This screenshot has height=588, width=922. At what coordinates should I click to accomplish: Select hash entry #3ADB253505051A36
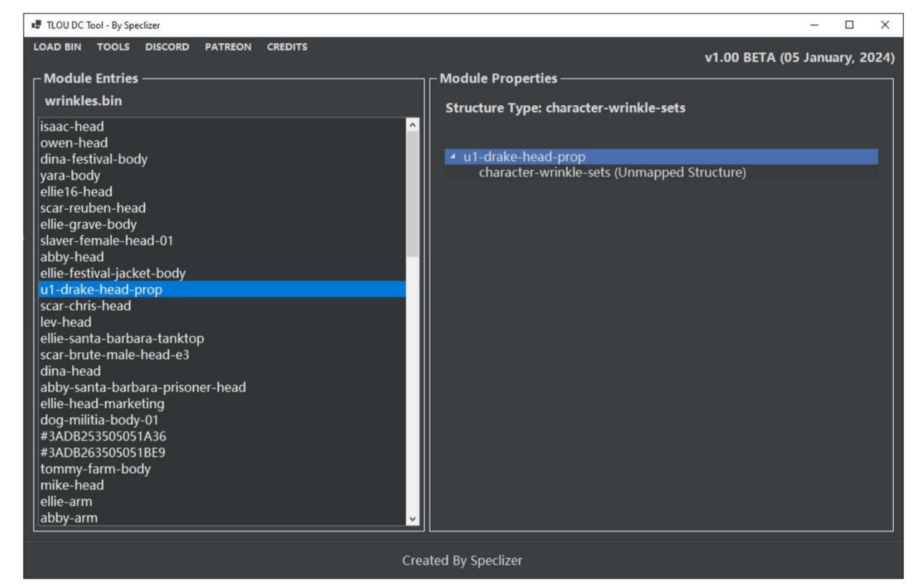(103, 437)
